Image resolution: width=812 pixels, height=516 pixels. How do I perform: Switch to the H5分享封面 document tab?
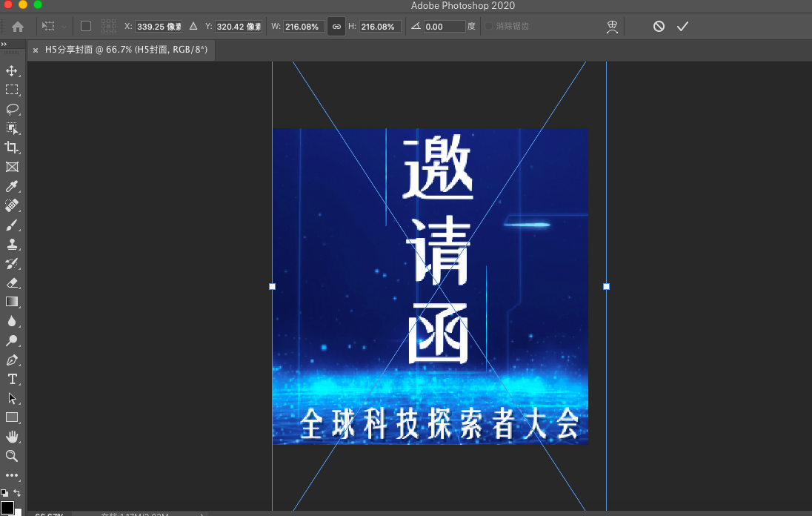point(126,50)
